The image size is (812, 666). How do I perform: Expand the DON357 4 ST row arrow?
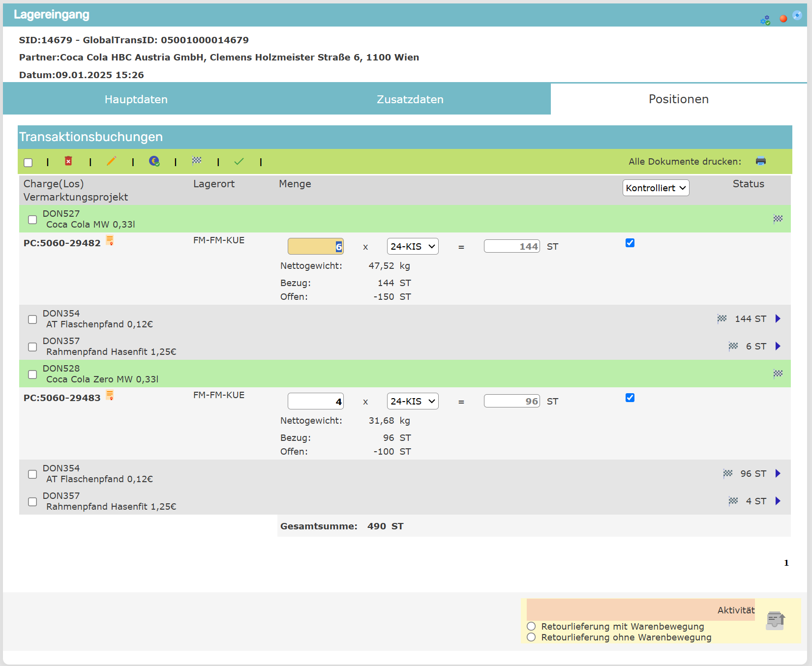778,501
